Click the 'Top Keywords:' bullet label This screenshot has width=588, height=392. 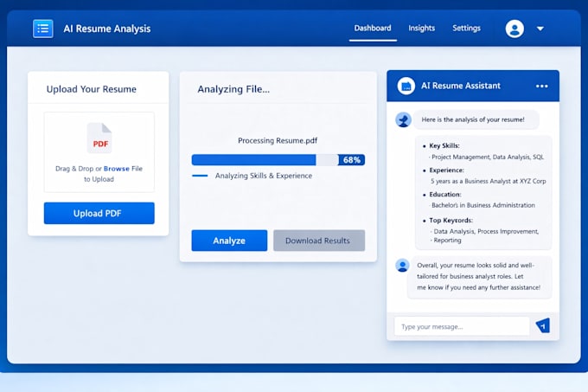451,220
